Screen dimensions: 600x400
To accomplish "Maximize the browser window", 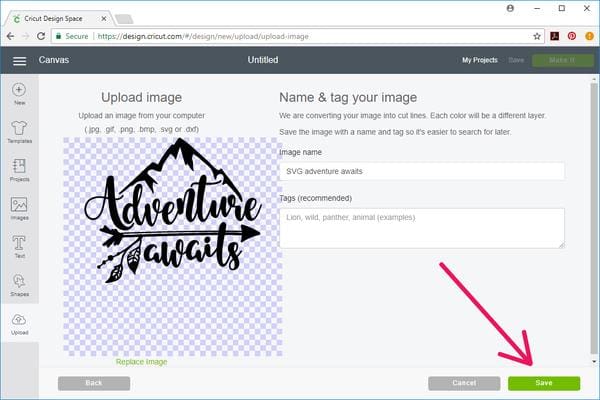I will tap(562, 8).
